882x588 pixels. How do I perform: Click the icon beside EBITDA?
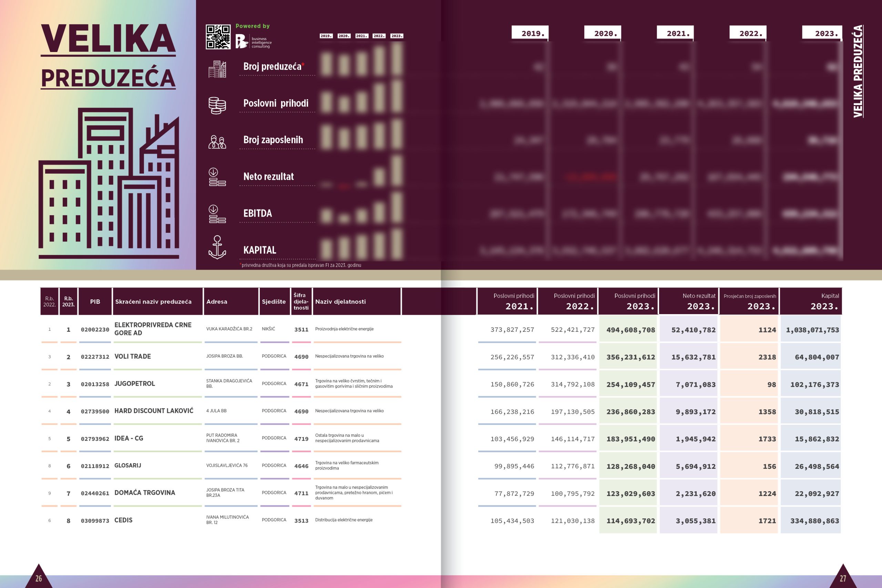(x=217, y=214)
